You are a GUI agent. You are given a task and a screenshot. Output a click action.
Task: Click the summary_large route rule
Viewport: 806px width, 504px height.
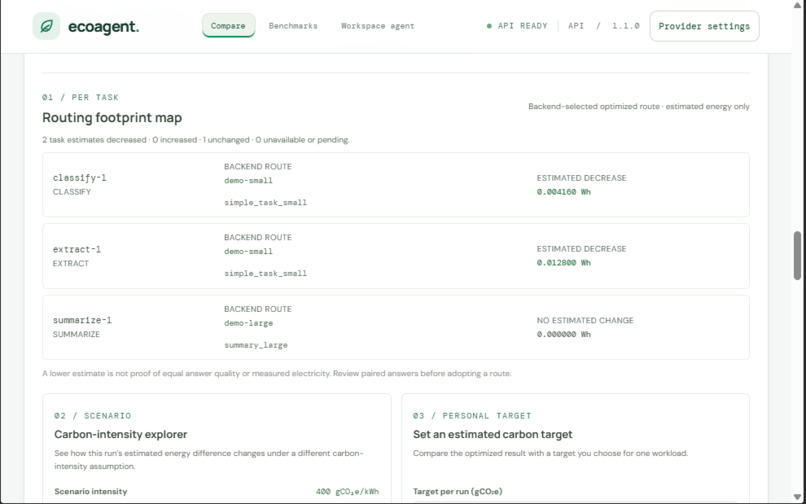(x=256, y=345)
